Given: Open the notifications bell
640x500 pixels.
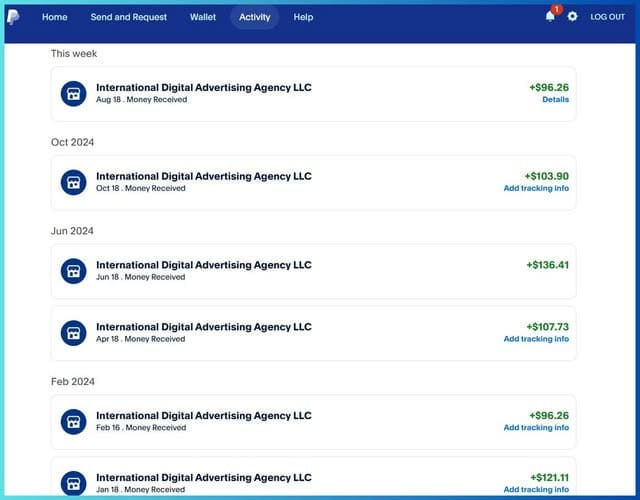Looking at the screenshot, I should (x=550, y=16).
